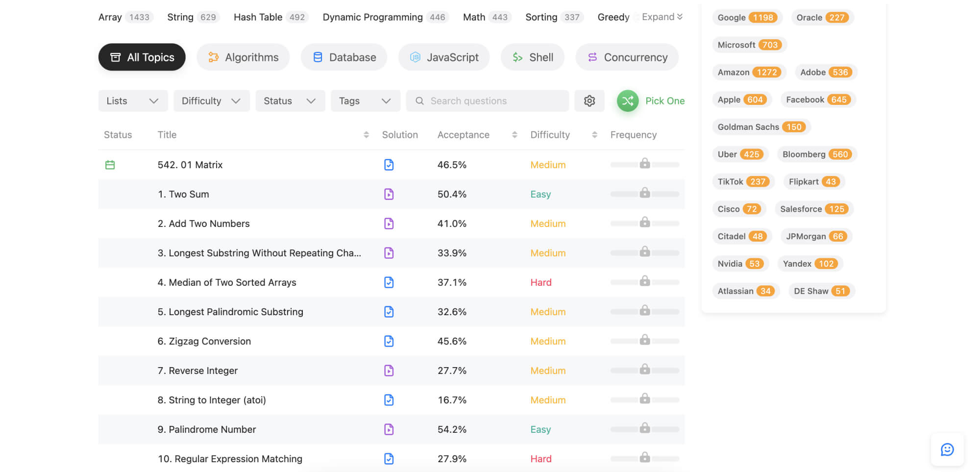
Task: Open solution icon for Median of Two Sorted Arrays
Action: pos(389,282)
